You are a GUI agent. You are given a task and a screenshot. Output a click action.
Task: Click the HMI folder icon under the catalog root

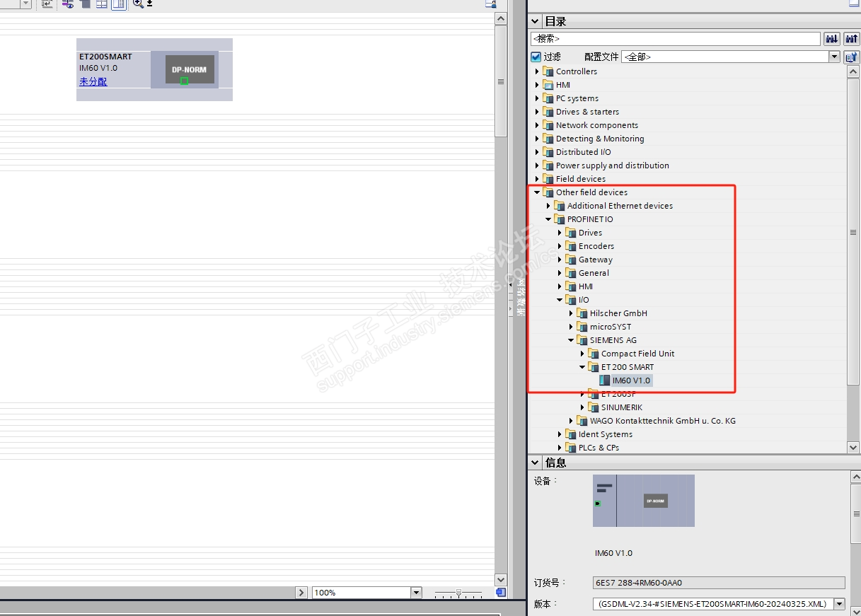[x=548, y=85]
